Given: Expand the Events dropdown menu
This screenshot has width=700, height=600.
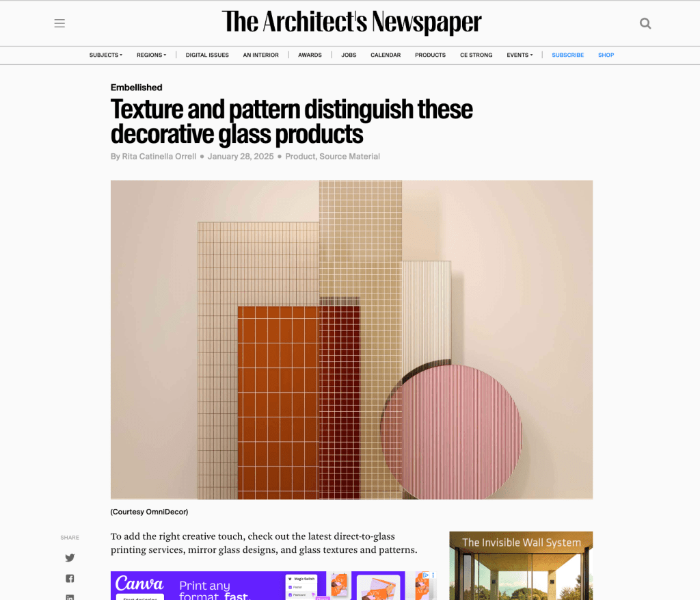Looking at the screenshot, I should pyautogui.click(x=519, y=55).
